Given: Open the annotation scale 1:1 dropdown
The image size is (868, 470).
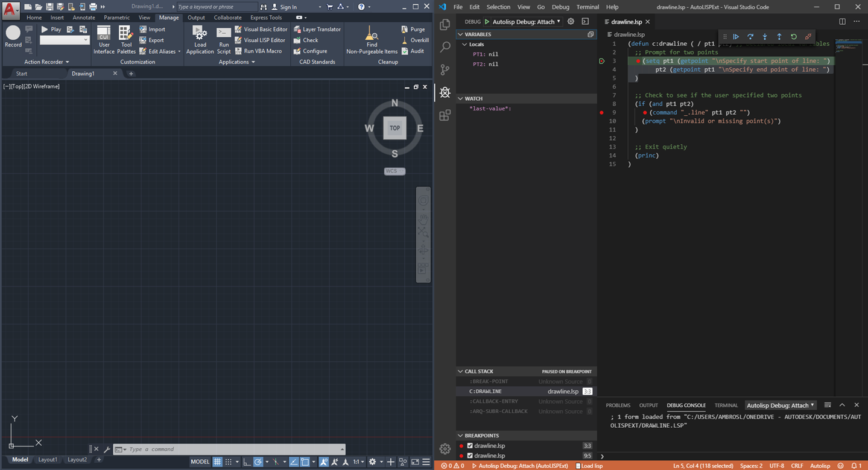Looking at the screenshot, I should tap(358, 462).
